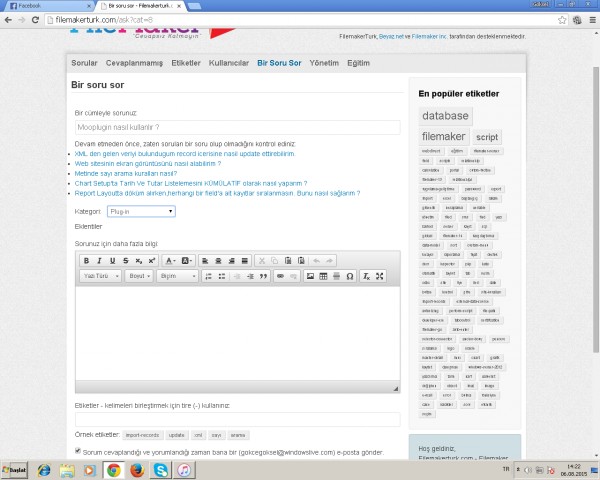600x480 pixels.
Task: Align text to the right
Action: tap(231, 261)
